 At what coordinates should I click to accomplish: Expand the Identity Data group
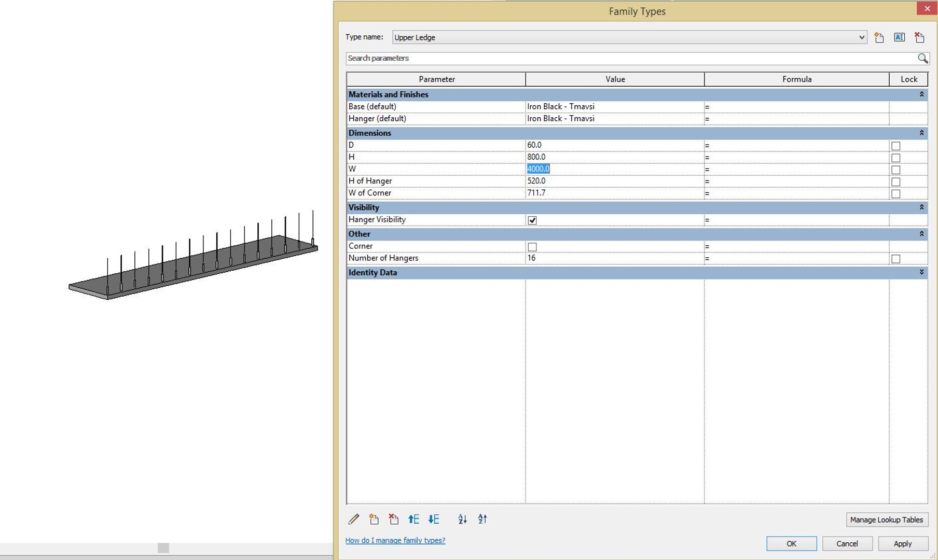pos(921,272)
